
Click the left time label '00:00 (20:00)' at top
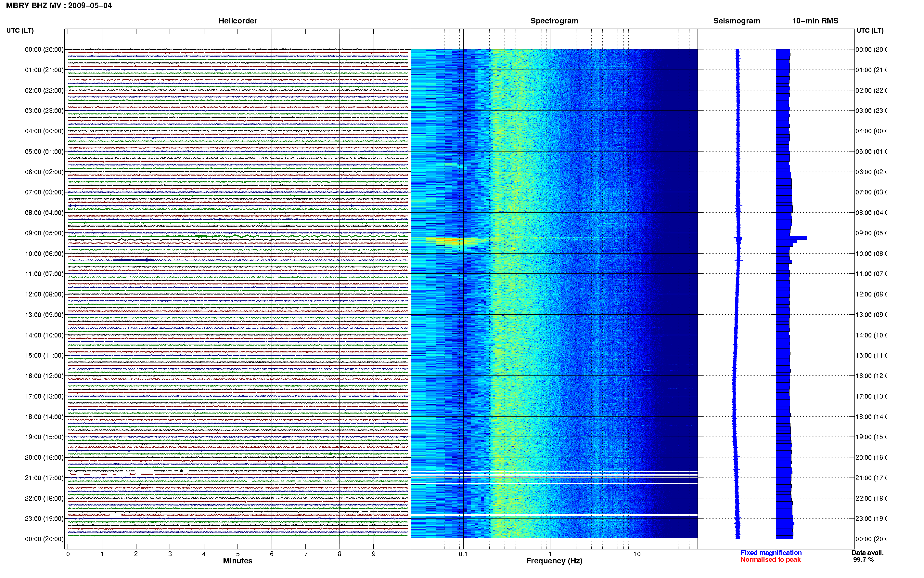[x=44, y=49]
